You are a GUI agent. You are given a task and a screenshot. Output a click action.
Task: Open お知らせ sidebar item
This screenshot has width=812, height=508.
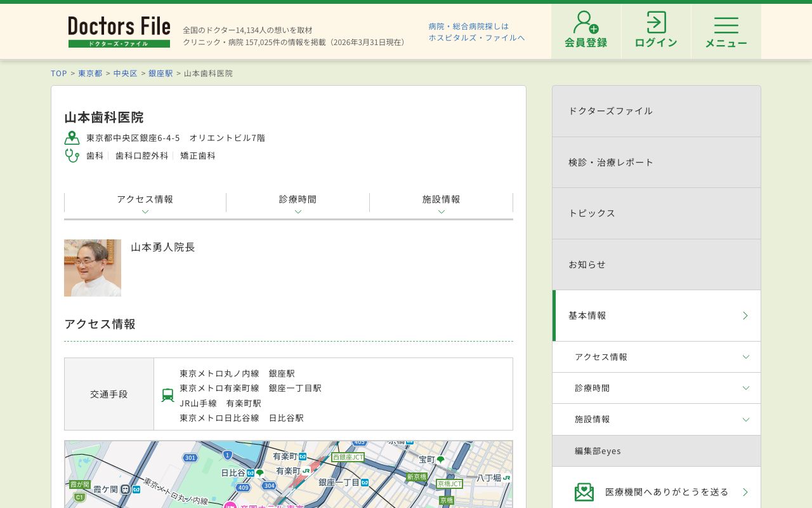657,265
